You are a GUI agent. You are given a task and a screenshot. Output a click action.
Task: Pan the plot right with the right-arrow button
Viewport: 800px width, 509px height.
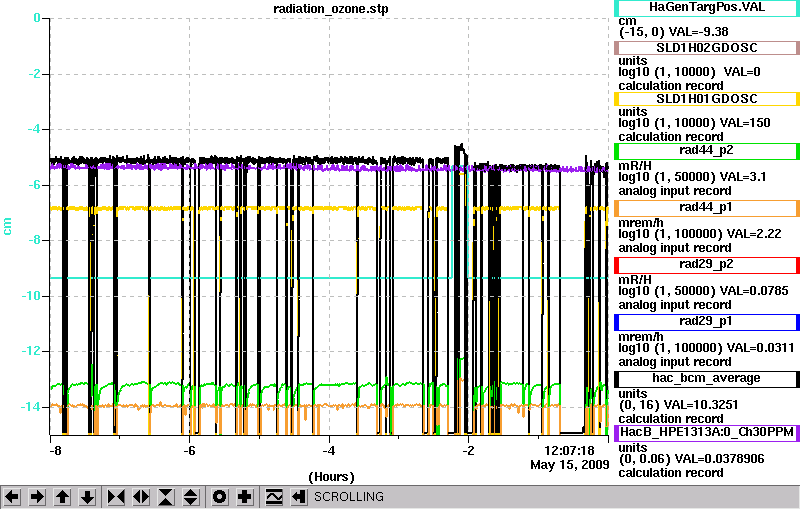[x=37, y=497]
